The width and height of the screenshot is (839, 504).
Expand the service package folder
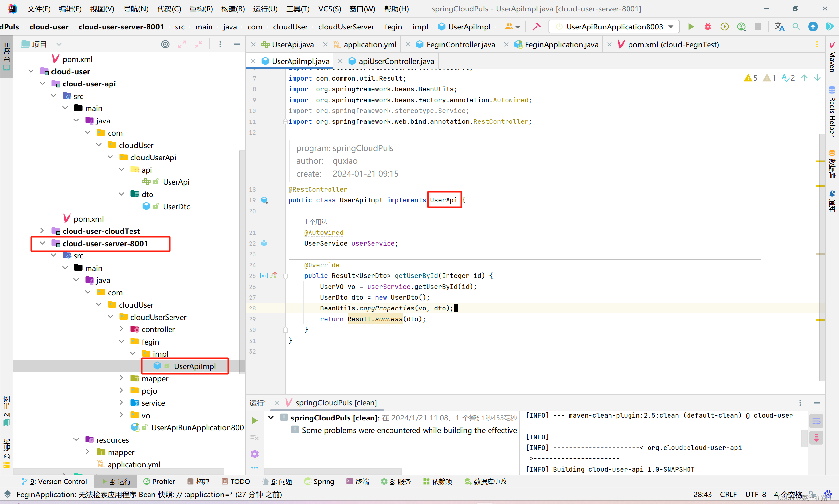[121, 403]
